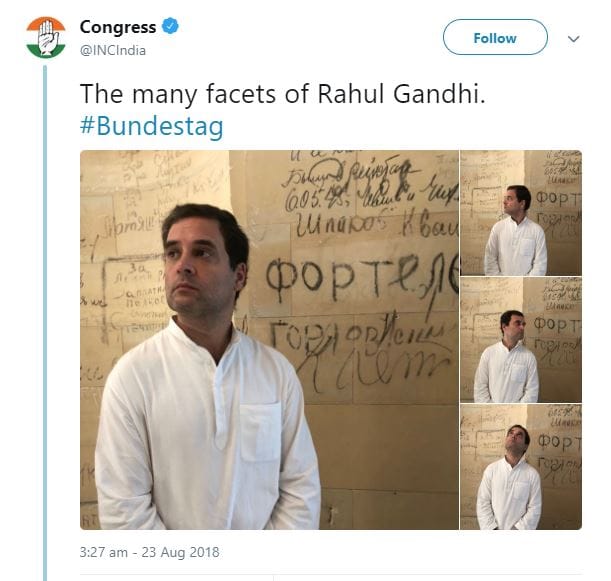The image size is (611, 581).
Task: Click the Congress party hand logo avatar
Action: click(x=45, y=37)
